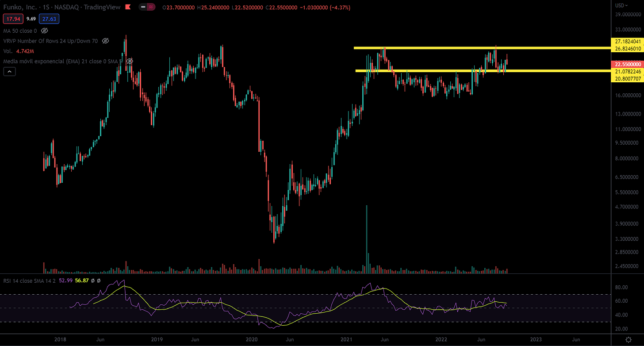
Task: Click the 2021 label on time axis
Action: click(x=346, y=339)
